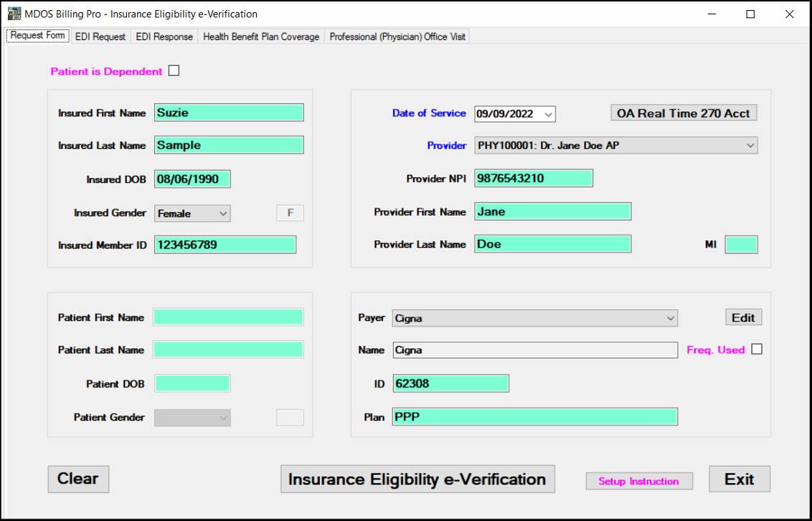
Task: Open the Health Benefit Plan Coverage tab
Action: [261, 36]
